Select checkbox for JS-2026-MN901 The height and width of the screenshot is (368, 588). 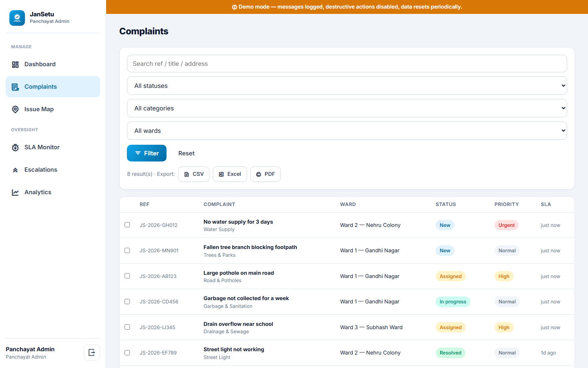point(127,250)
